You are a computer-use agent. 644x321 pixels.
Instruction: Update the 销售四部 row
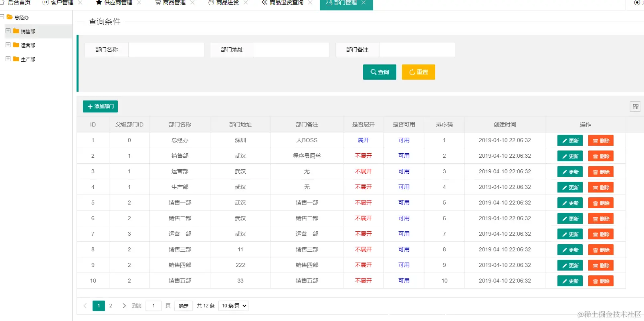tap(570, 265)
